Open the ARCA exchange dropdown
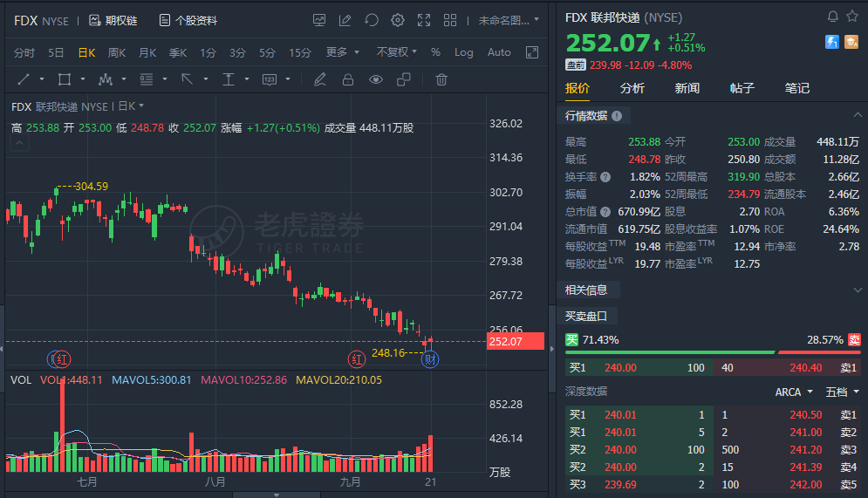 (793, 392)
